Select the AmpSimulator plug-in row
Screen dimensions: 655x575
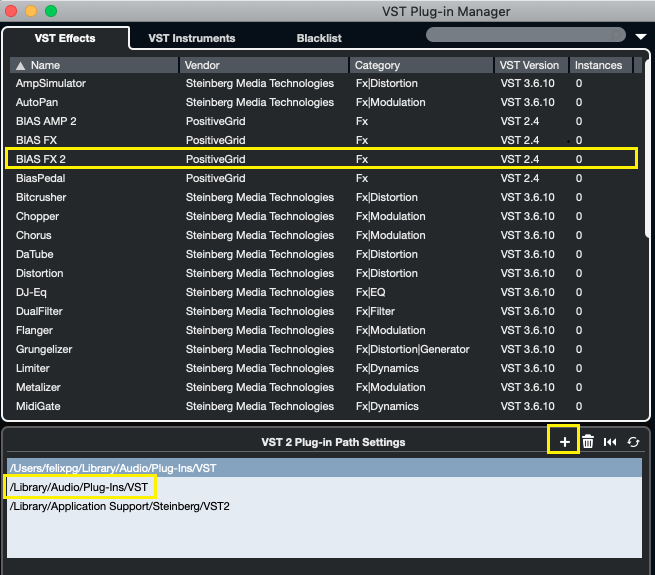pyautogui.click(x=320, y=83)
